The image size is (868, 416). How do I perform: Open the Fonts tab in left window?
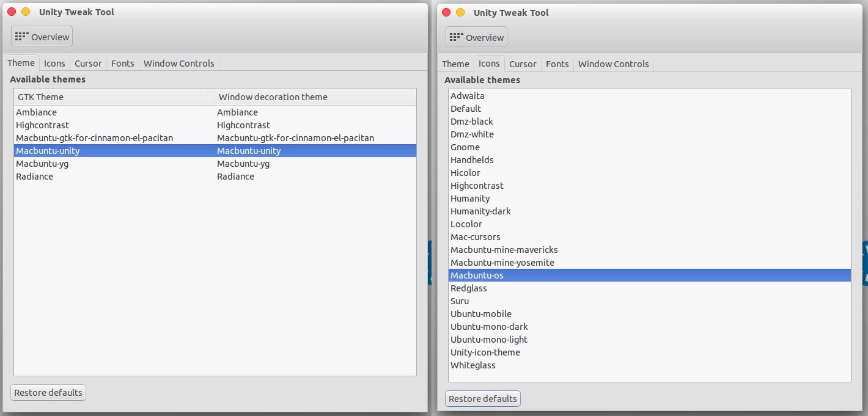pos(122,64)
